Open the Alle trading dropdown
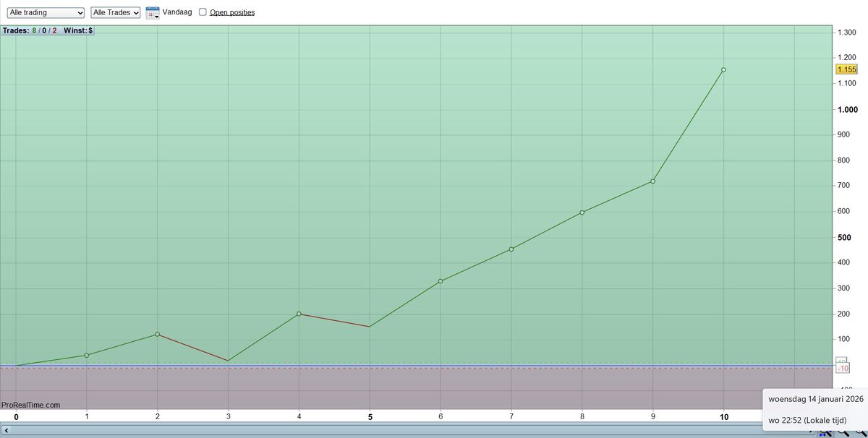Viewport: 868px width, 438px height. [x=45, y=12]
